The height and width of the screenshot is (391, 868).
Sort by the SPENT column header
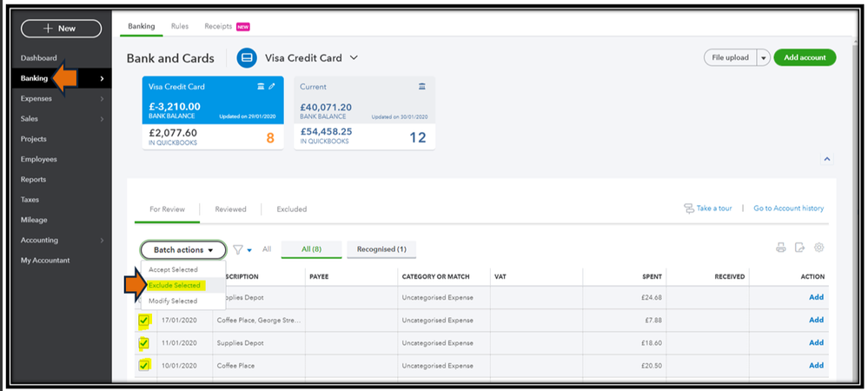pos(651,277)
